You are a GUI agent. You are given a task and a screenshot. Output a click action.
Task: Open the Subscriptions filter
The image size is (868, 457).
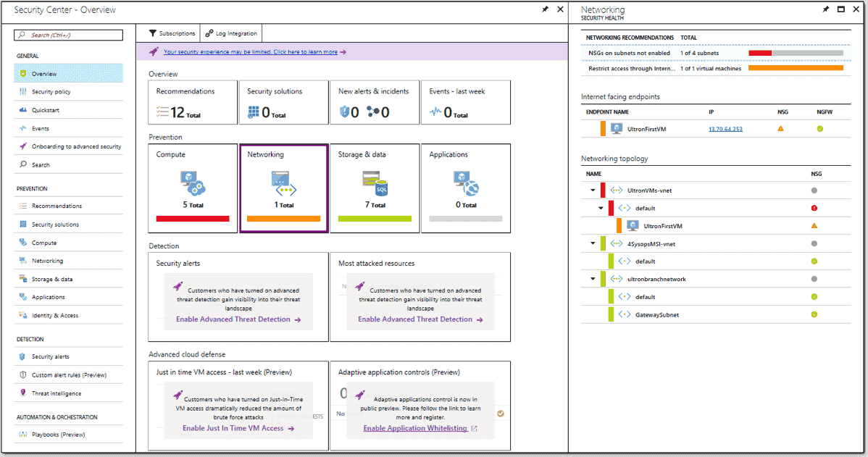tap(172, 33)
